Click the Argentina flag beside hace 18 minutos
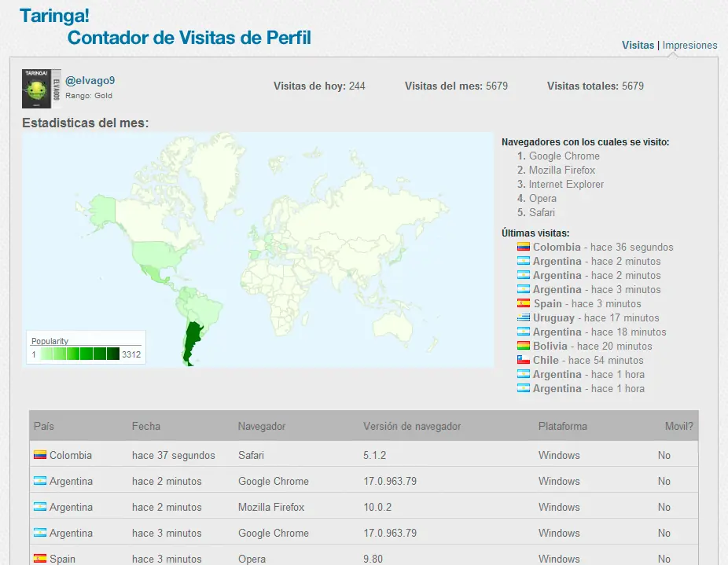Screen dimensions: 728x565 point(524,332)
